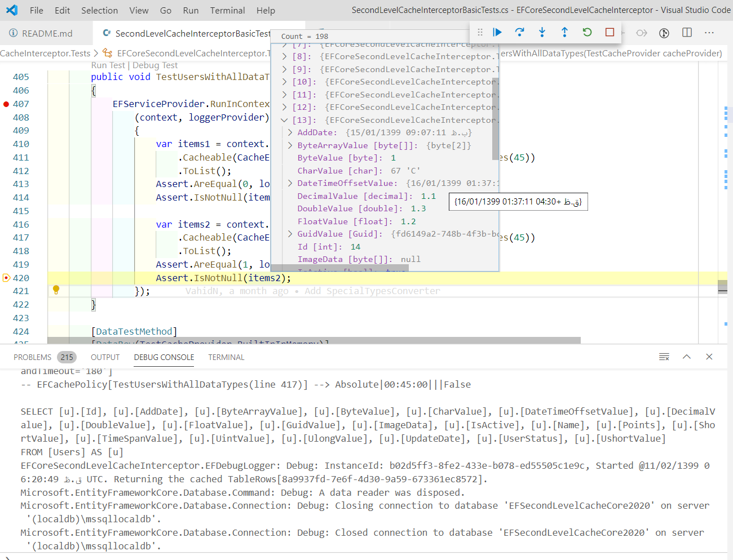The width and height of the screenshot is (733, 560).
Task: Stop debugging with the red square icon
Action: pyautogui.click(x=610, y=32)
